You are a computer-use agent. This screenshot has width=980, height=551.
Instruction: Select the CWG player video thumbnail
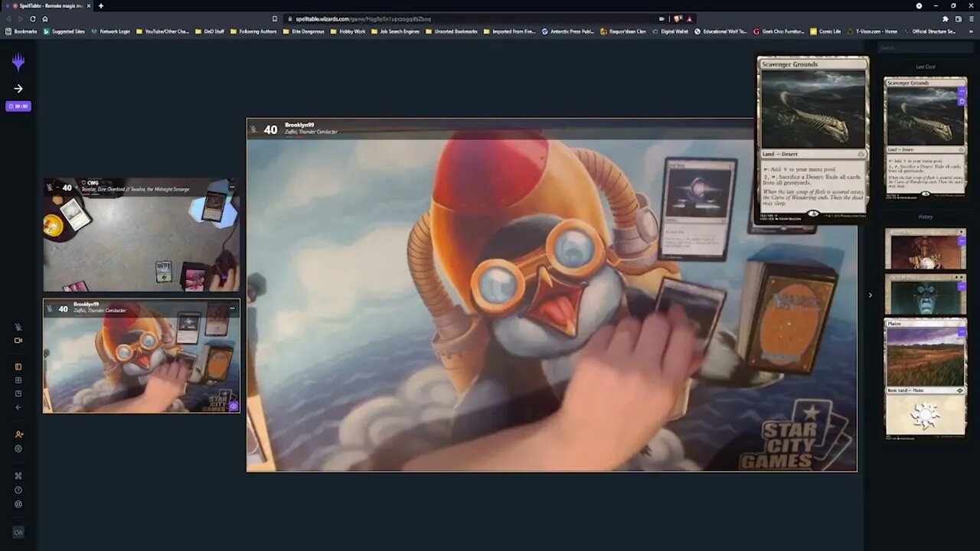(x=142, y=235)
